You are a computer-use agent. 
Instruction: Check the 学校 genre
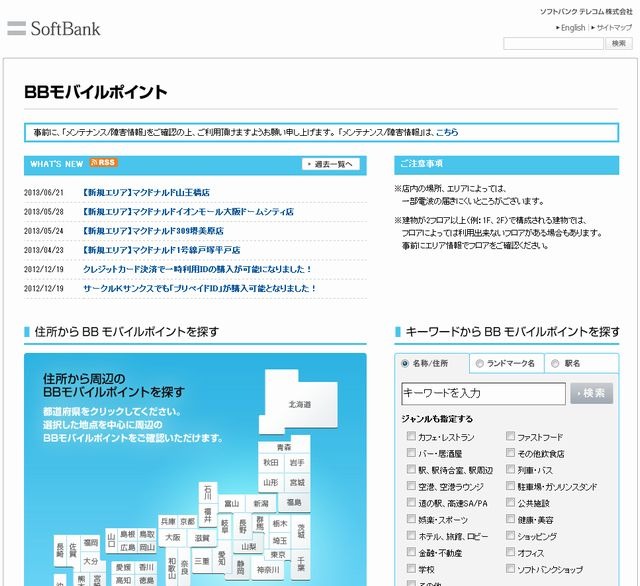[411, 568]
